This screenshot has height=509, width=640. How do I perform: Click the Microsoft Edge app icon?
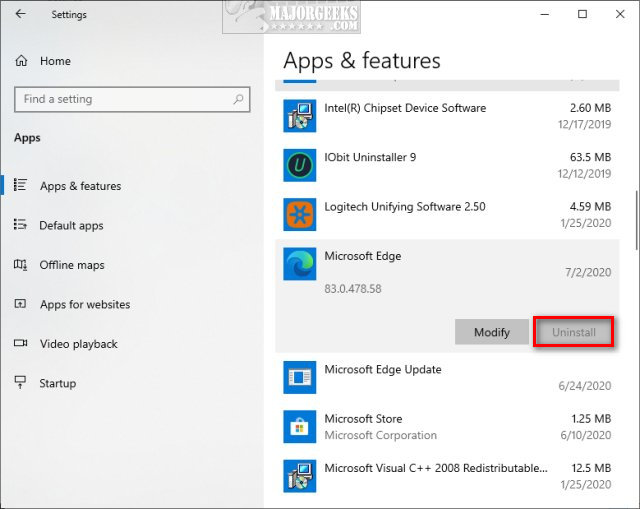300,264
